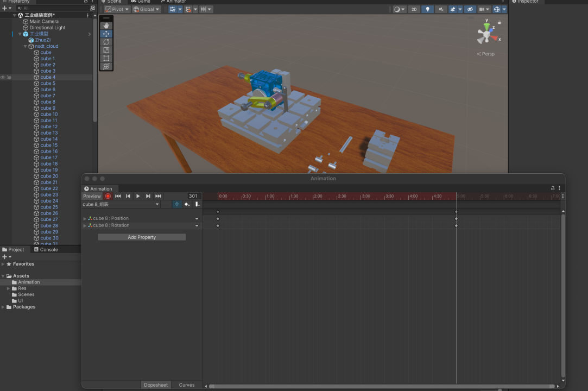Switch to Dopesheet view

pos(156,385)
